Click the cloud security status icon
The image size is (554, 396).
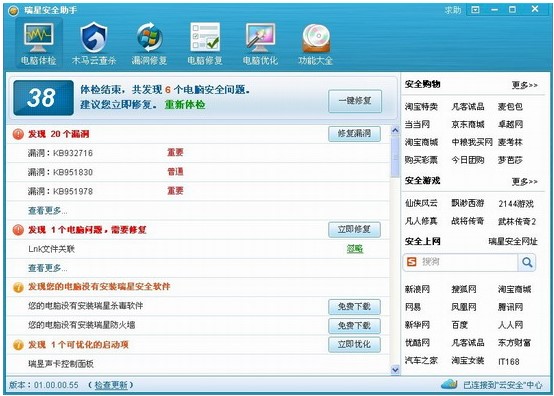(x=449, y=384)
